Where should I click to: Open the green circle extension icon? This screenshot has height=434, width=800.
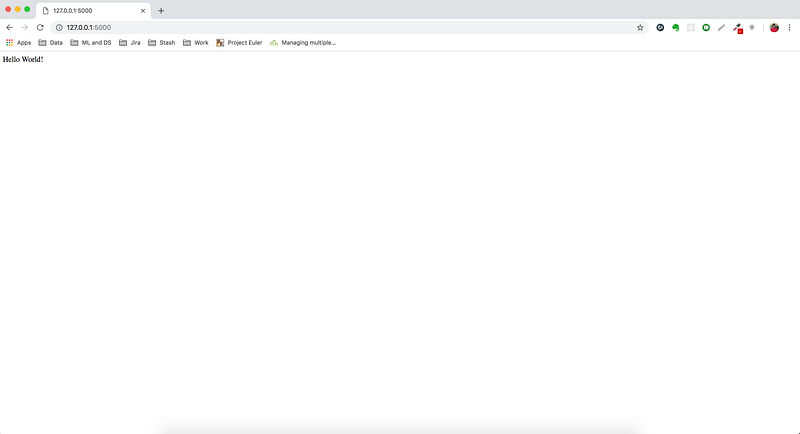click(x=706, y=28)
